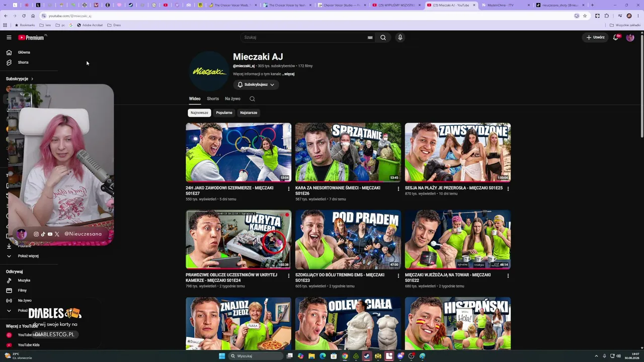Switch to the Shorts channel tab

pos(213,99)
